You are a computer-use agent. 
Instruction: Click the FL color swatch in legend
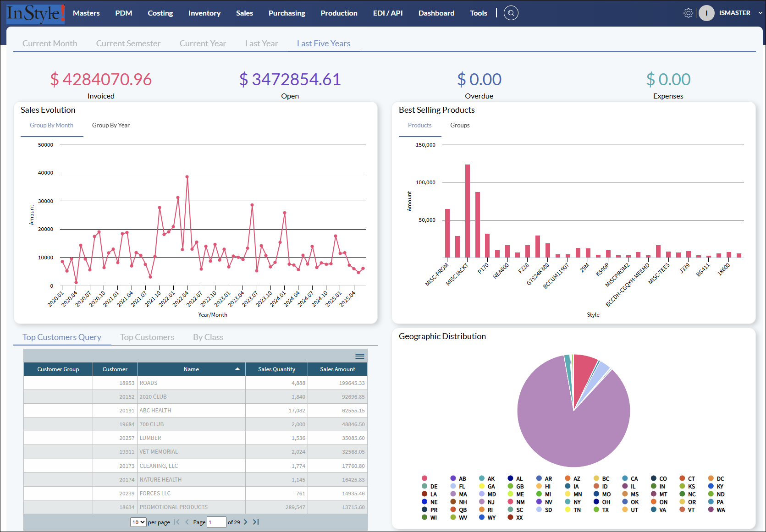[453, 486]
